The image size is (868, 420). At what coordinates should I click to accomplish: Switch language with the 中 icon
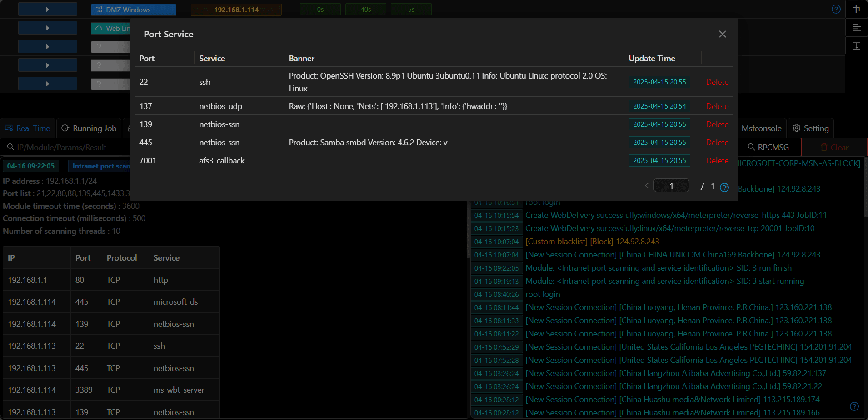857,9
